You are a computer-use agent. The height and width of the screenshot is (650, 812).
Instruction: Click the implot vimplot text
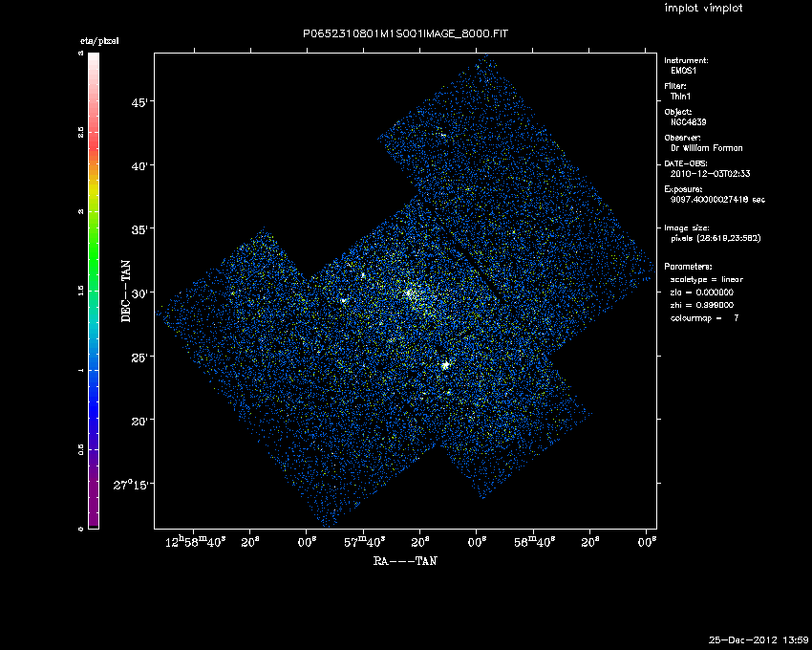point(703,9)
